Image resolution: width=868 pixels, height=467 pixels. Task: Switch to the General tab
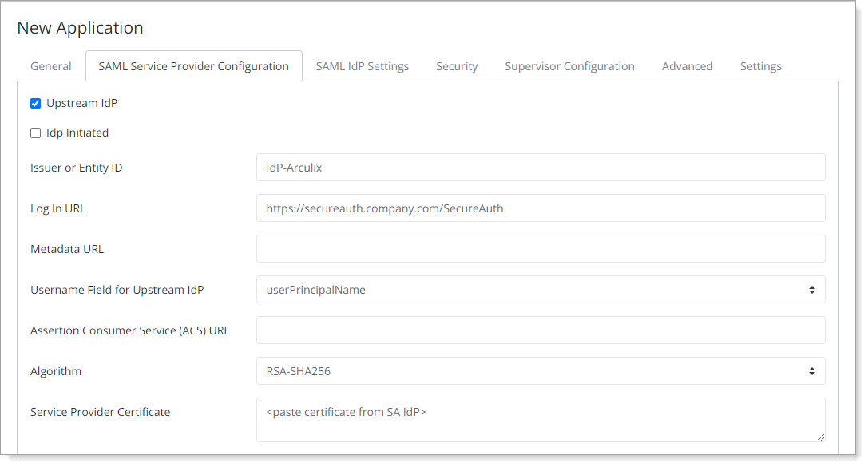pos(50,66)
